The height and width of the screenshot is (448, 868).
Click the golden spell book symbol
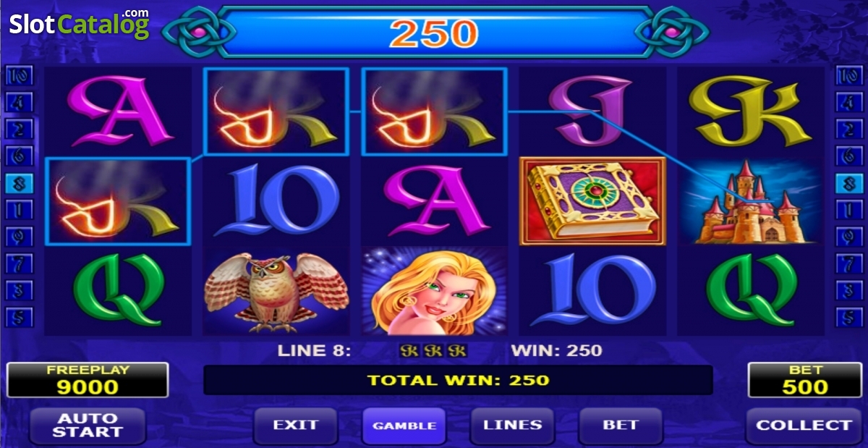pos(592,201)
